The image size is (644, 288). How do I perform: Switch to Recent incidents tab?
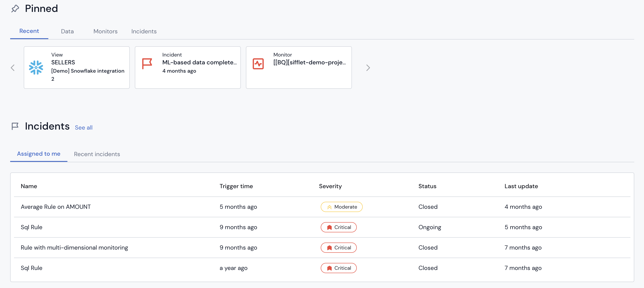coord(97,154)
